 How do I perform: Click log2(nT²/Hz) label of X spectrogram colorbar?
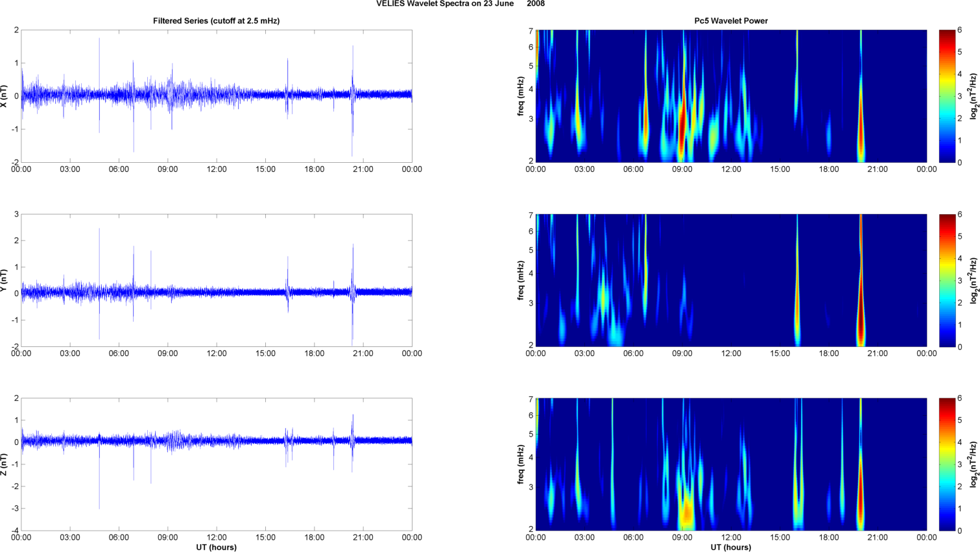tap(974, 96)
